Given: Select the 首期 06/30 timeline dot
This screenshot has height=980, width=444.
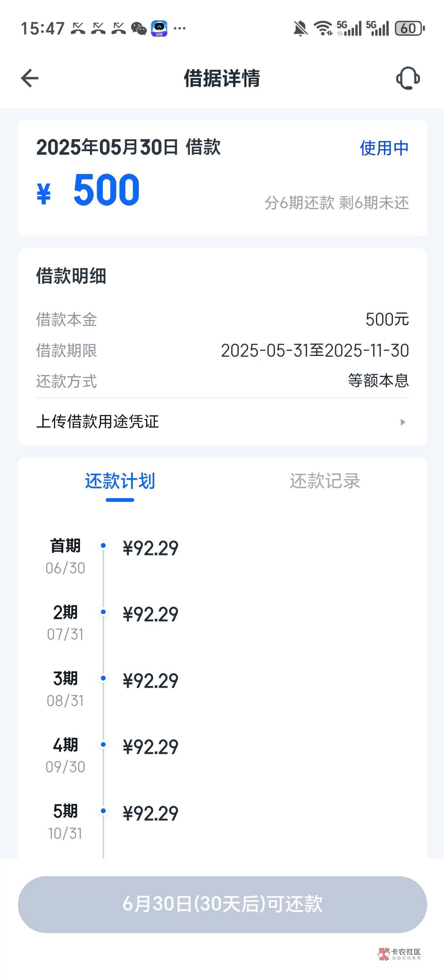Looking at the screenshot, I should (103, 545).
